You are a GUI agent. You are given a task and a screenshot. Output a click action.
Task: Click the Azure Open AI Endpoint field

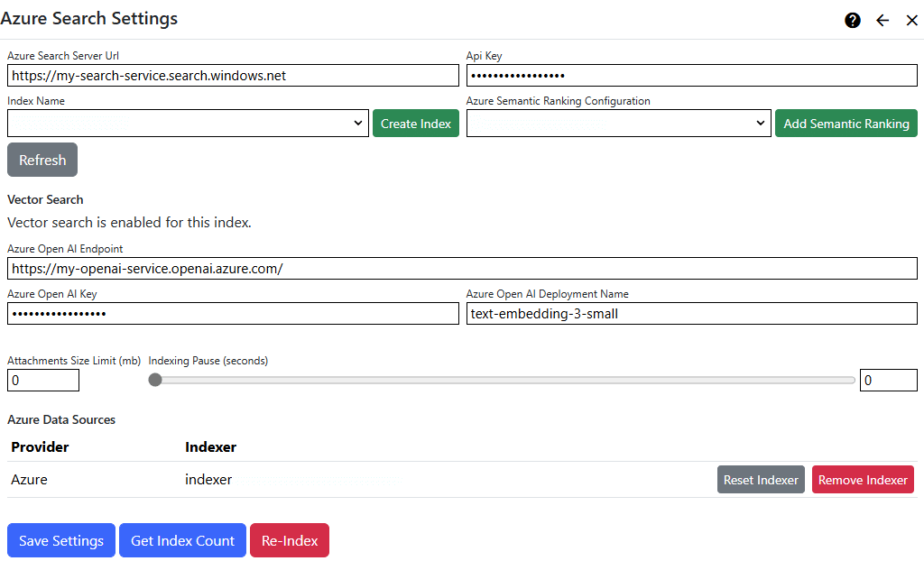(462, 268)
